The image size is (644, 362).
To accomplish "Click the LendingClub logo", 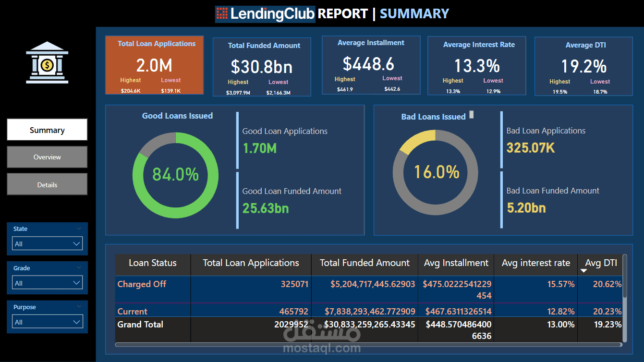I will 265,13.
